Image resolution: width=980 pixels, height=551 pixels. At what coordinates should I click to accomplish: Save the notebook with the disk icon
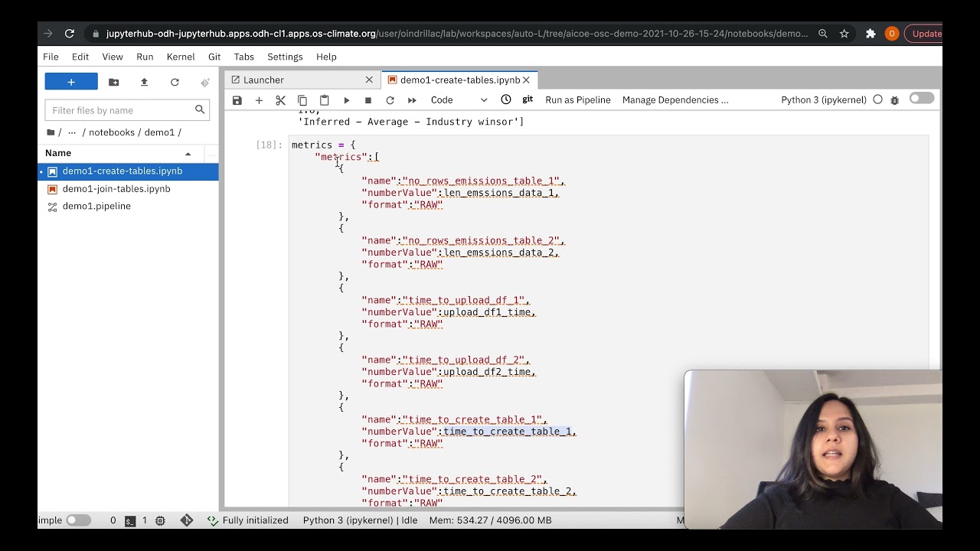pos(237,100)
